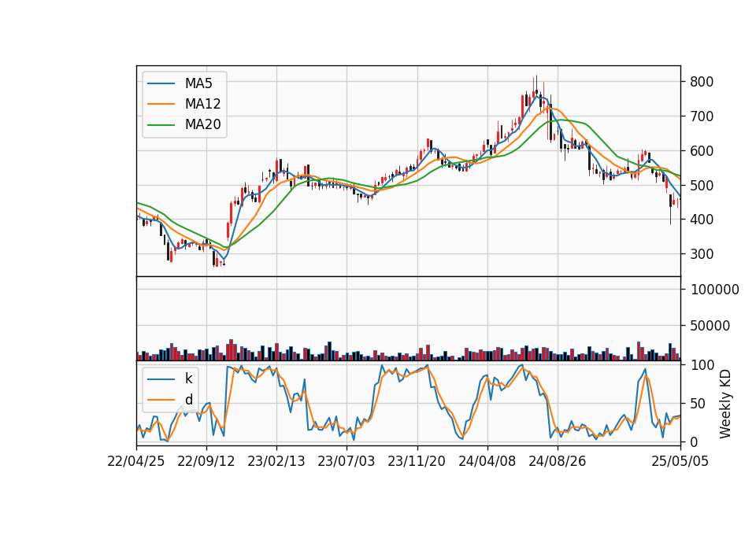
Task: Click the 23/07/03 date label
Action: [x=346, y=462]
